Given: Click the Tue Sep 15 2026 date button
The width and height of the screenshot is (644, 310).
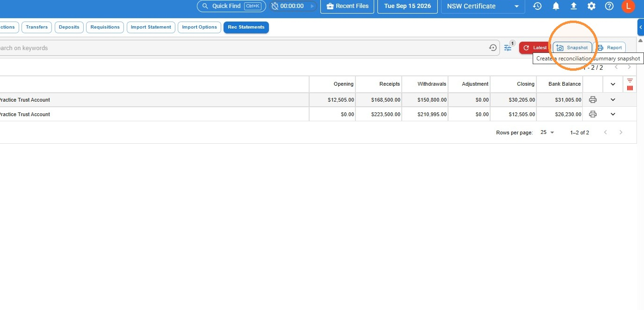Looking at the screenshot, I should [x=407, y=6].
